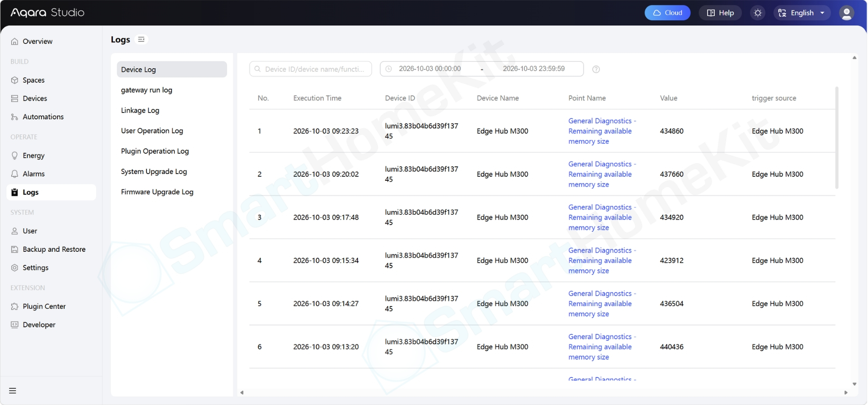Click the date range help question icon
This screenshot has height=405, width=868.
coord(596,69)
